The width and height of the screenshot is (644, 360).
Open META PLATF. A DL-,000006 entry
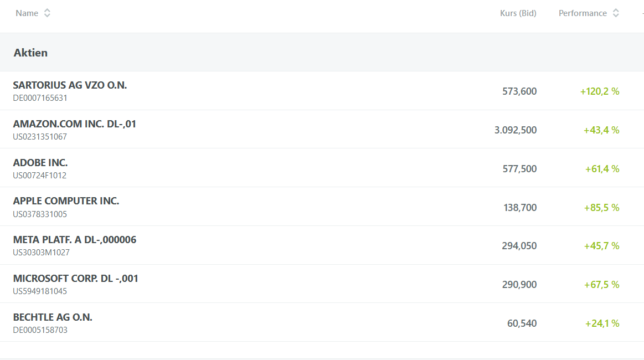click(x=75, y=240)
